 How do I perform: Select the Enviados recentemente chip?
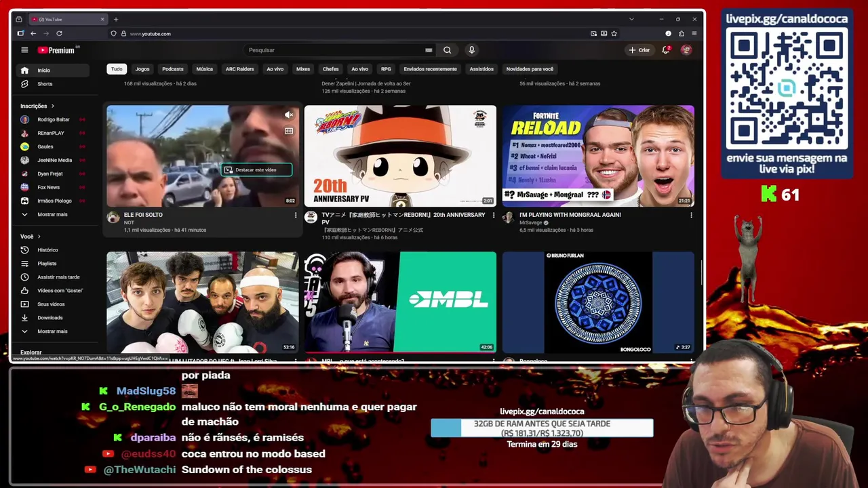tap(430, 69)
